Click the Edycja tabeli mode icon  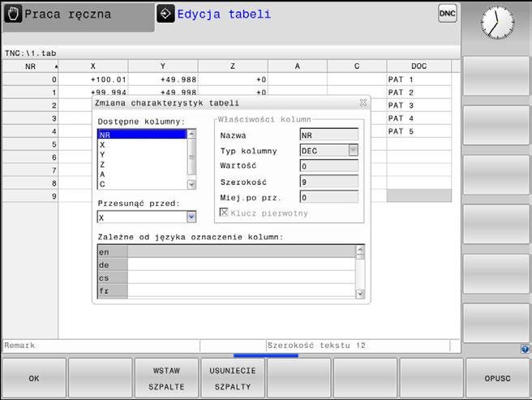(165, 14)
